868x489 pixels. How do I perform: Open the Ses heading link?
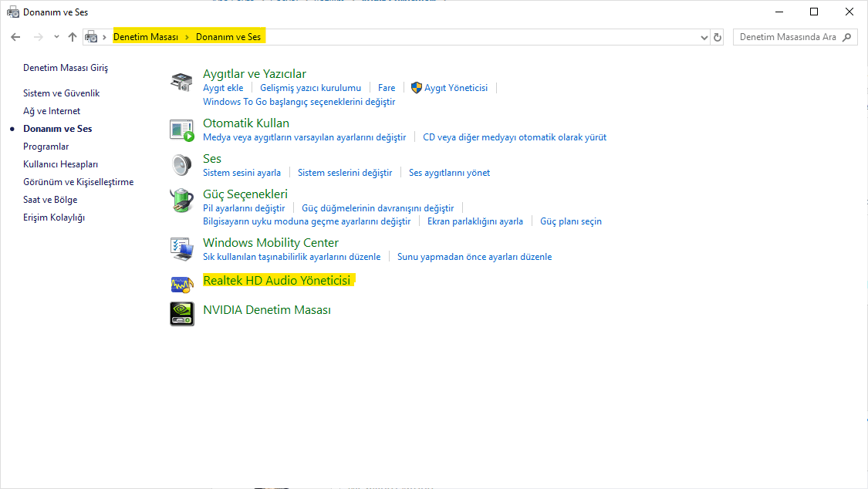click(x=212, y=158)
